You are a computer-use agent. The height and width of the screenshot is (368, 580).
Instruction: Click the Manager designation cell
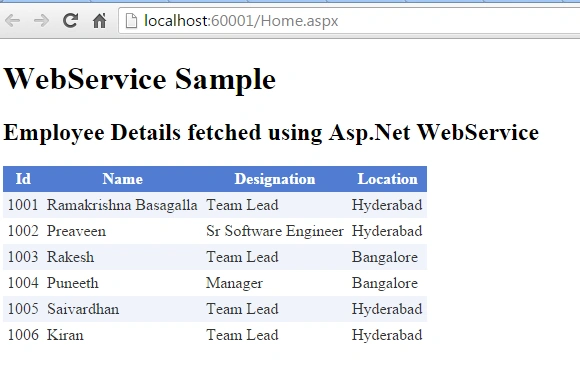tap(234, 283)
